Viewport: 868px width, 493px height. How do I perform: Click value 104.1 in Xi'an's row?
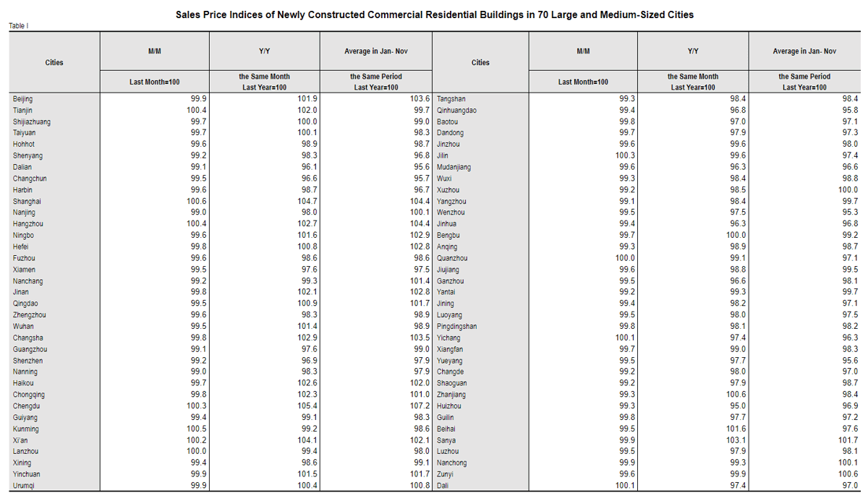click(308, 440)
